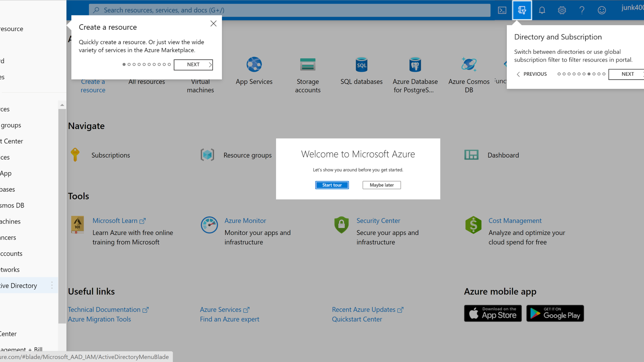644x362 pixels.
Task: Click the help question mark icon
Action: [x=582, y=10]
